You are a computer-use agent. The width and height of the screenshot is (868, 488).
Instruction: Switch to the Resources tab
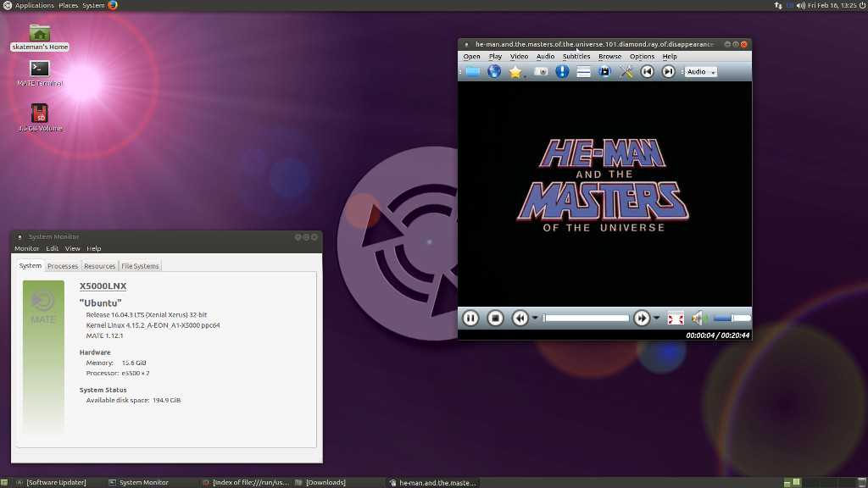click(100, 266)
